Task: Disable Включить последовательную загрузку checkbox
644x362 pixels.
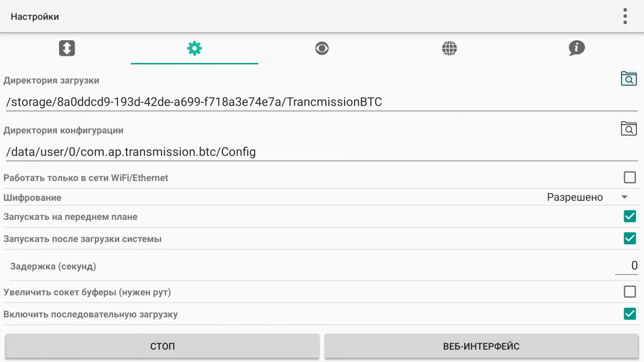Action: [x=630, y=314]
